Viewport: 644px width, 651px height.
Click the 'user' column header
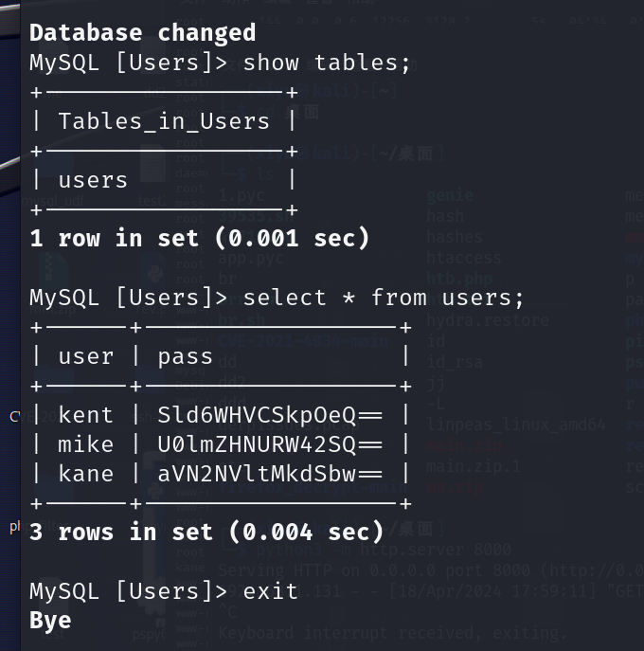click(86, 357)
